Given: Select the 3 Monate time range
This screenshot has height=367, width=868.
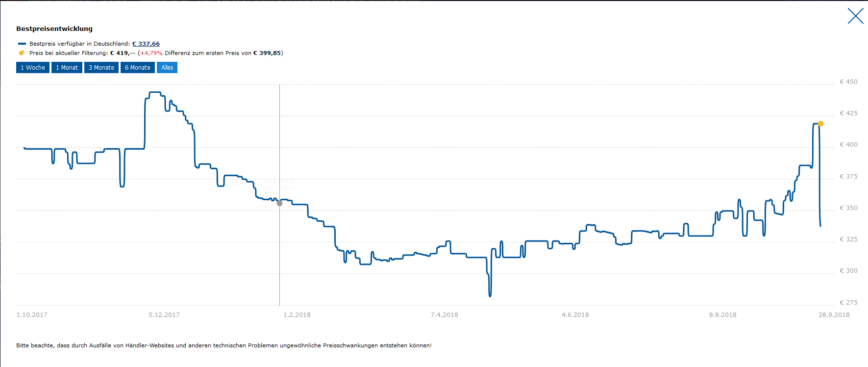Looking at the screenshot, I should (101, 68).
